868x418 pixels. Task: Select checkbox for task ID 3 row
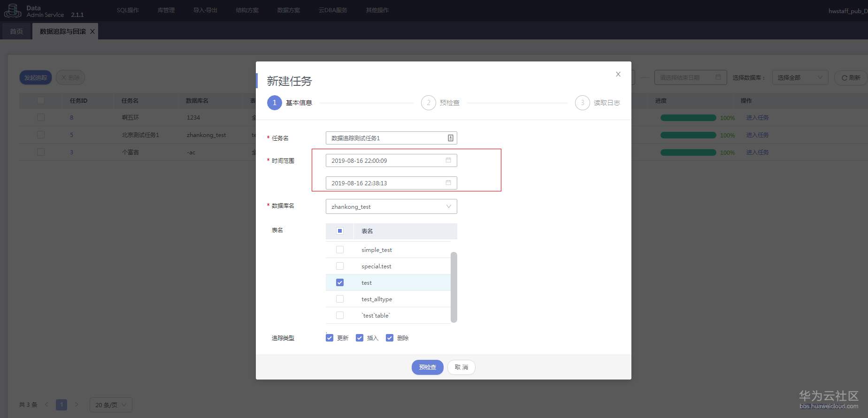click(41, 152)
